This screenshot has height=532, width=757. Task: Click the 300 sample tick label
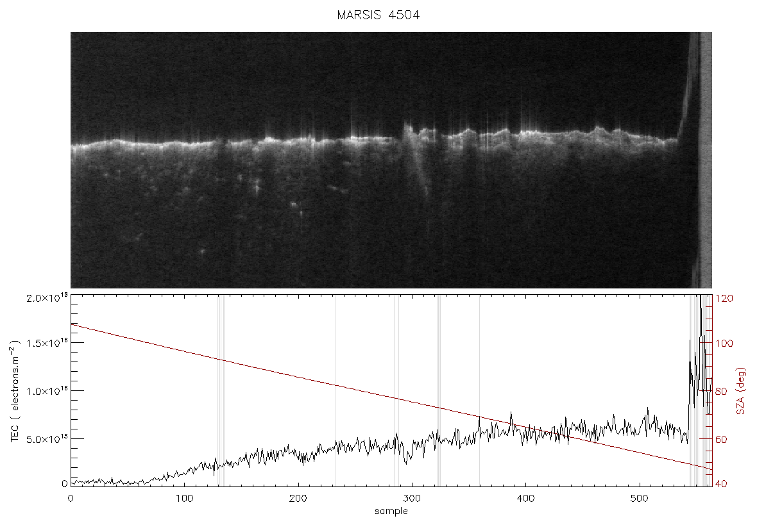click(x=412, y=498)
